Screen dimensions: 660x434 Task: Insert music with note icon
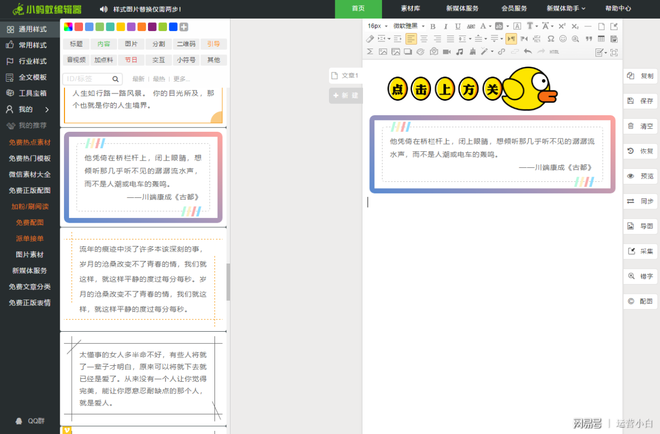[460, 52]
